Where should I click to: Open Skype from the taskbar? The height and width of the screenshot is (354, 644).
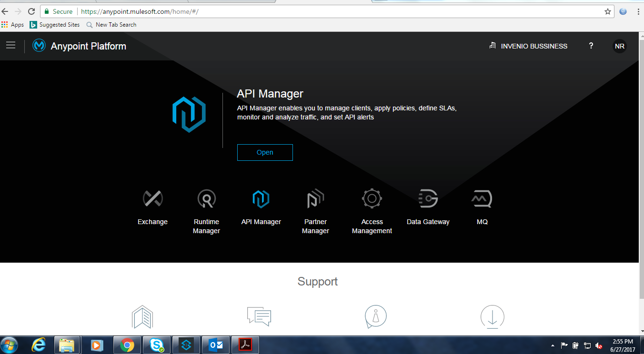coord(156,345)
